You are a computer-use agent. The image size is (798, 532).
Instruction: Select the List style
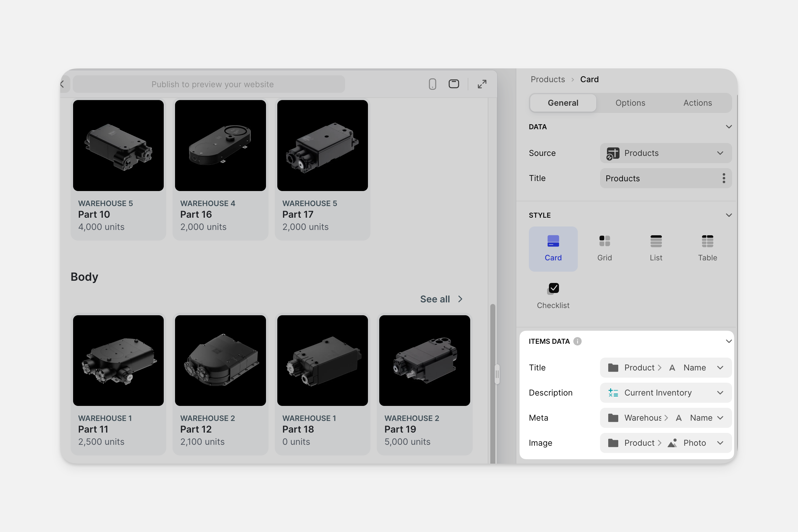pos(656,249)
